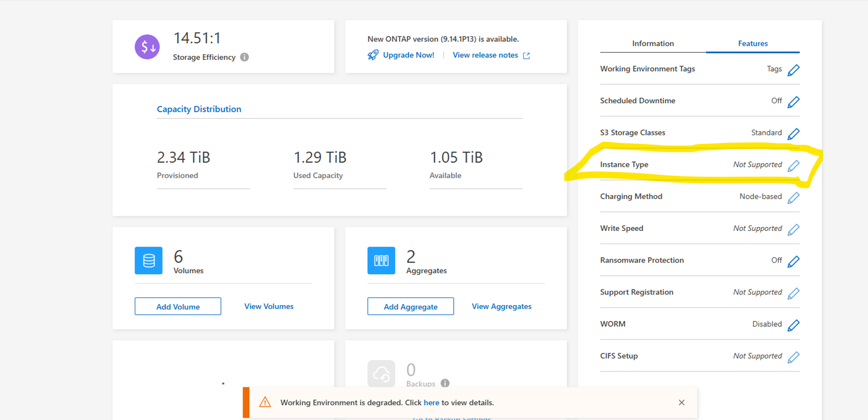Image resolution: width=868 pixels, height=420 pixels.
Task: Open the View Volumes link
Action: point(268,307)
